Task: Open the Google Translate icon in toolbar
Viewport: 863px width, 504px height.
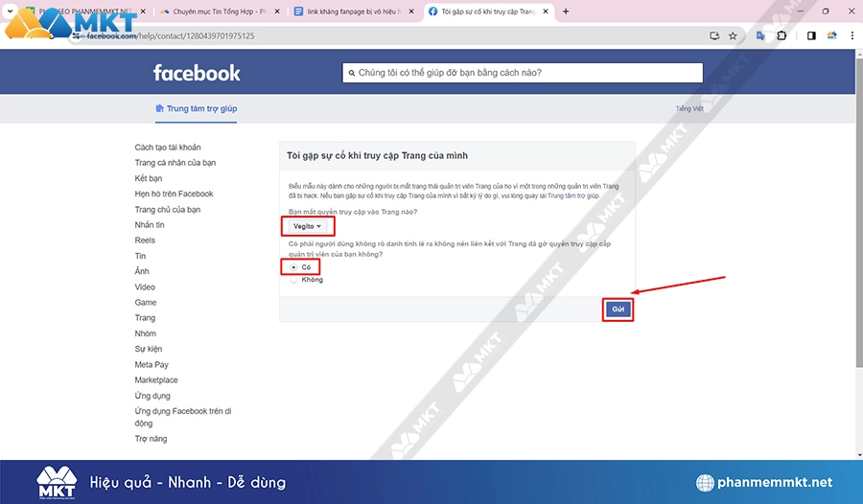Action: [x=760, y=35]
